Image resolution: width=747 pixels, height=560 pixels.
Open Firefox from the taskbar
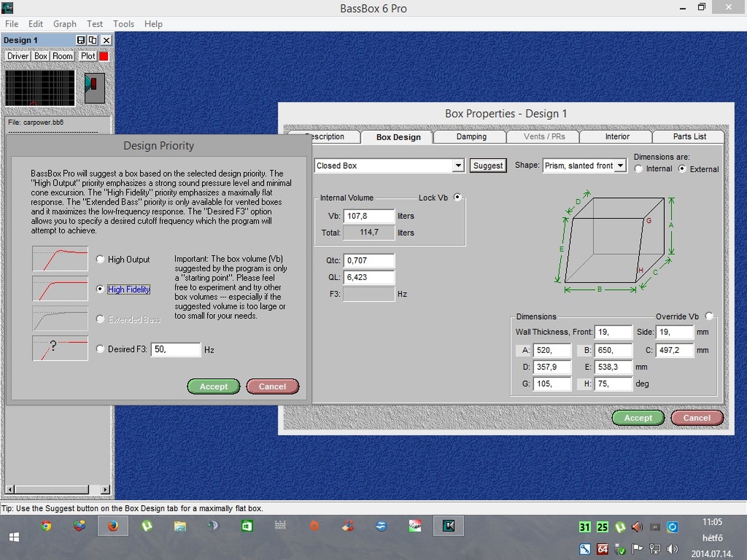point(113,526)
